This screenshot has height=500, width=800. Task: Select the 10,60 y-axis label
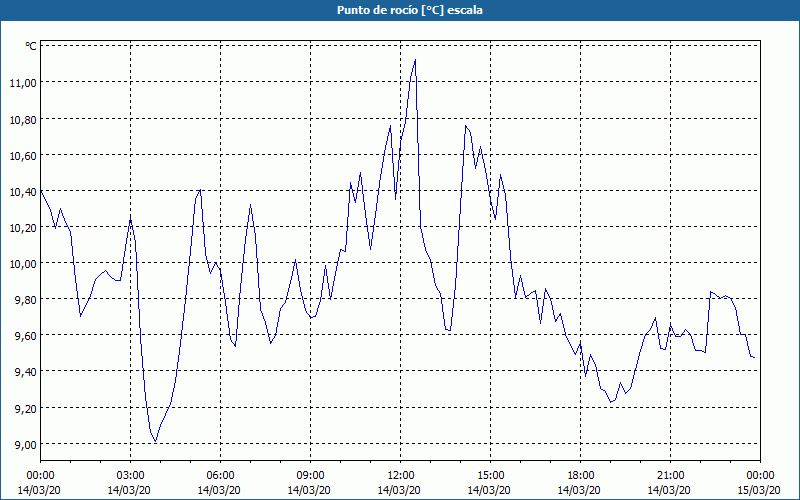coord(23,155)
